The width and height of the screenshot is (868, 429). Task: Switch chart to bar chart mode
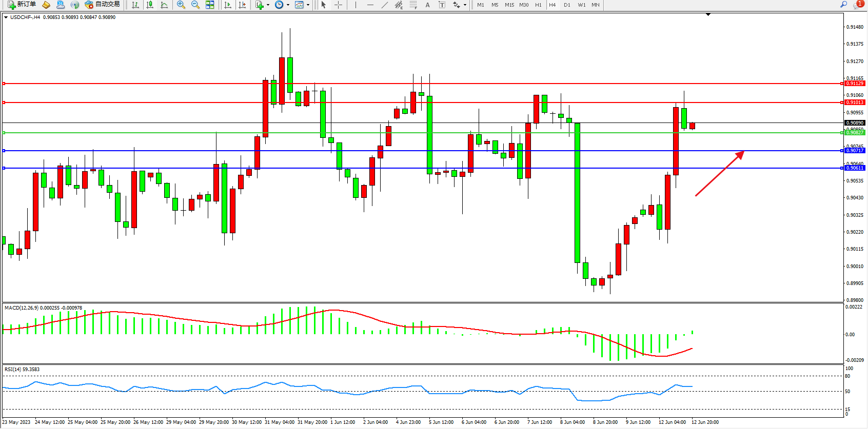point(135,5)
